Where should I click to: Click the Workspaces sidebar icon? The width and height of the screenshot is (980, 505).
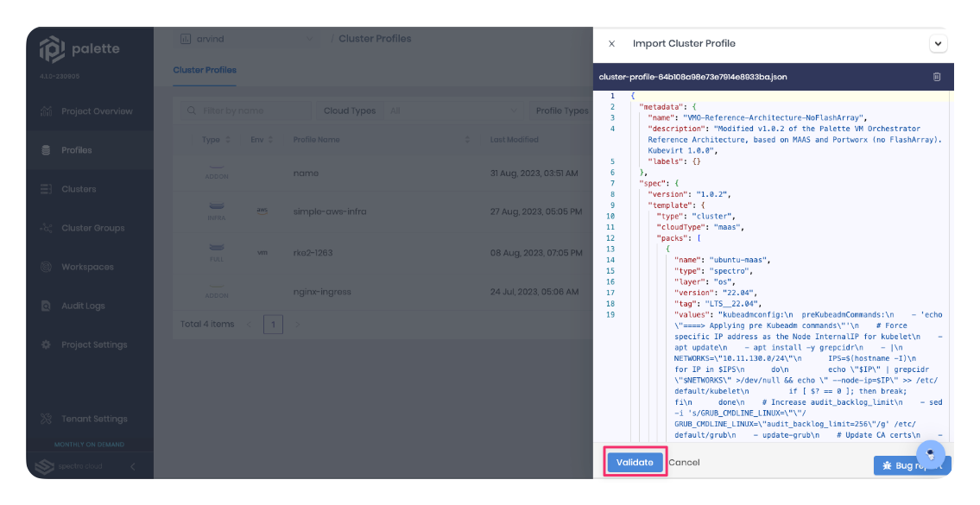tap(46, 267)
